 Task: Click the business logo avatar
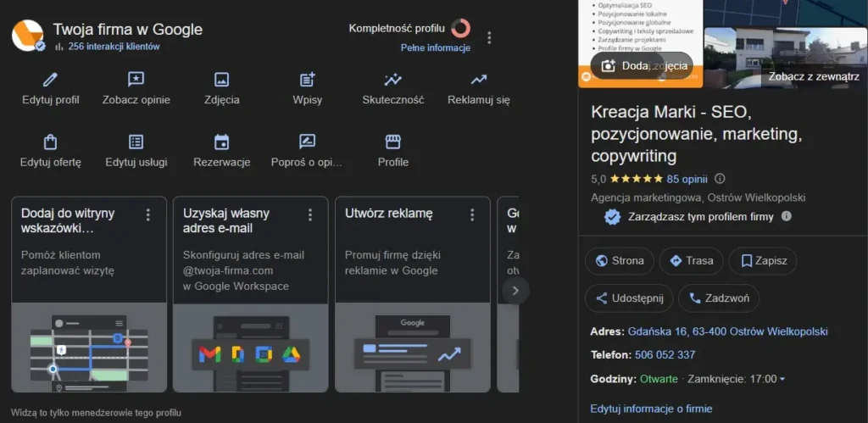(28, 36)
